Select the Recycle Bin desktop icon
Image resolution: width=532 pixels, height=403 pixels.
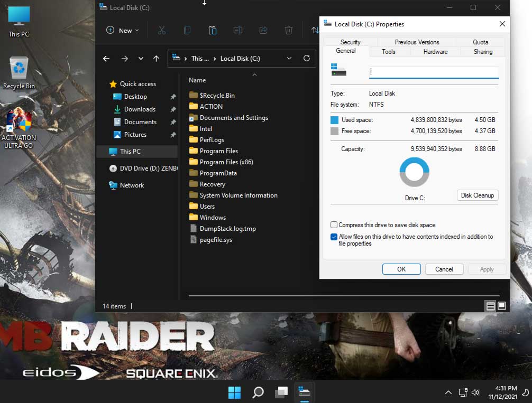(x=19, y=73)
